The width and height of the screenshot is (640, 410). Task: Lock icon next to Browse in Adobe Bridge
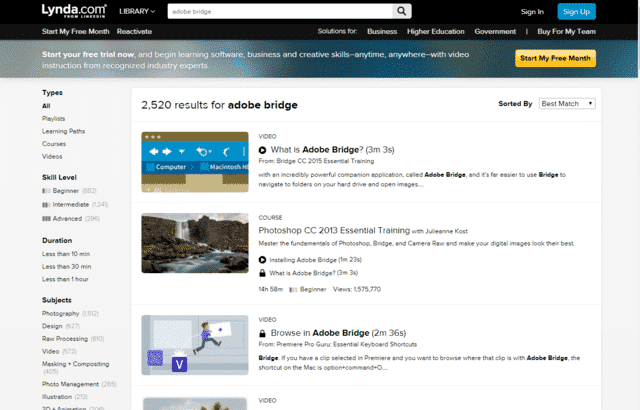point(262,333)
